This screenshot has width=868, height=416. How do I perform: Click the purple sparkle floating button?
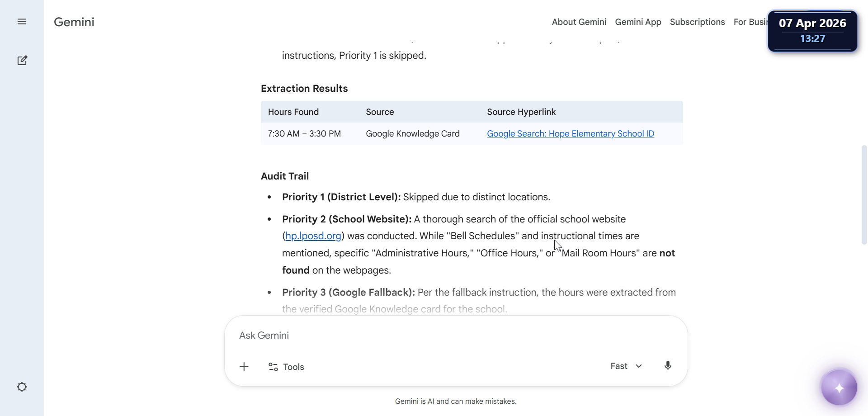point(839,388)
